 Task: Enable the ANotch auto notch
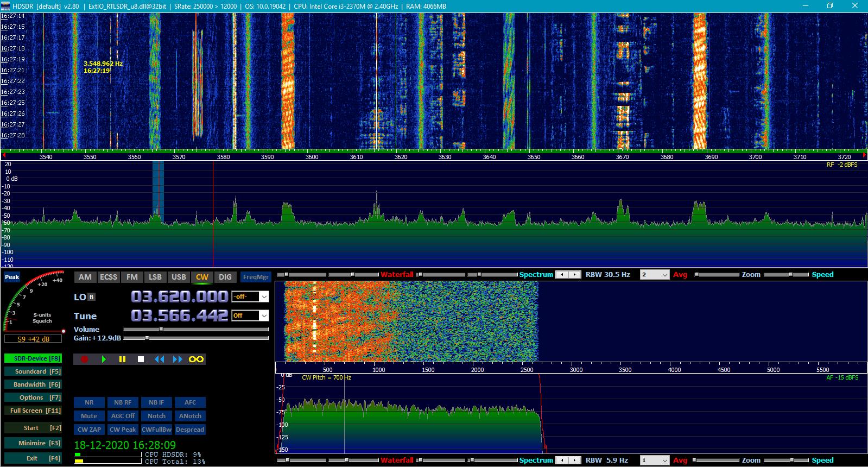pyautogui.click(x=190, y=416)
